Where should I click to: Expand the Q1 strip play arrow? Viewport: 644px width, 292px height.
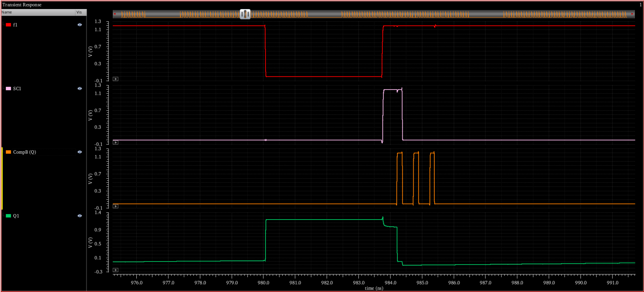pos(115,270)
